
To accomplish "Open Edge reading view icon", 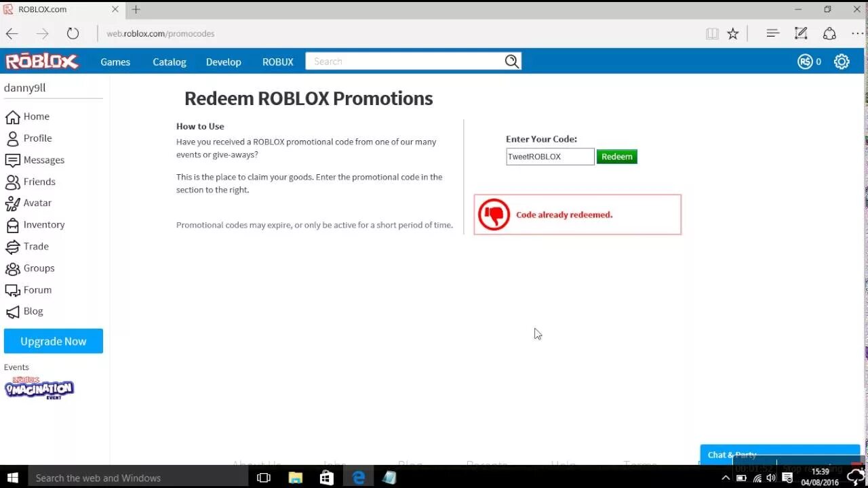I will coord(712,33).
